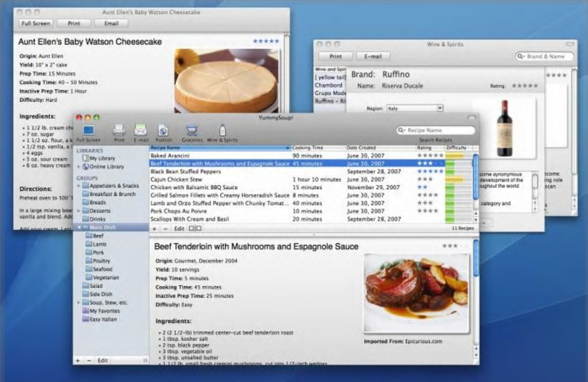Open the Recipe Name search options magnifier
The height and width of the screenshot is (382, 588).
(402, 130)
